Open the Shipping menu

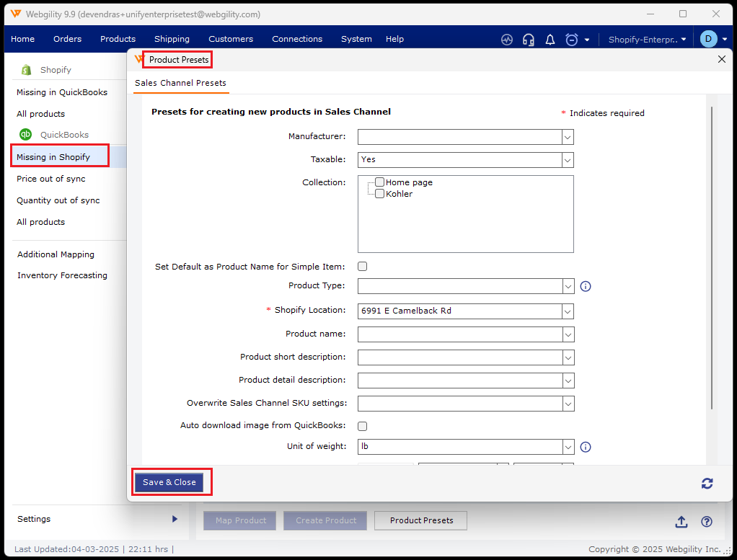172,39
